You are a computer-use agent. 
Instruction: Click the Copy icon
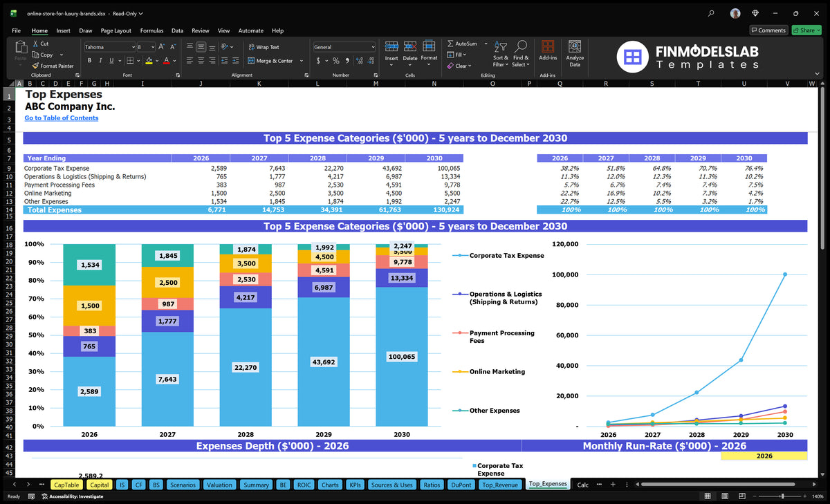tap(35, 55)
